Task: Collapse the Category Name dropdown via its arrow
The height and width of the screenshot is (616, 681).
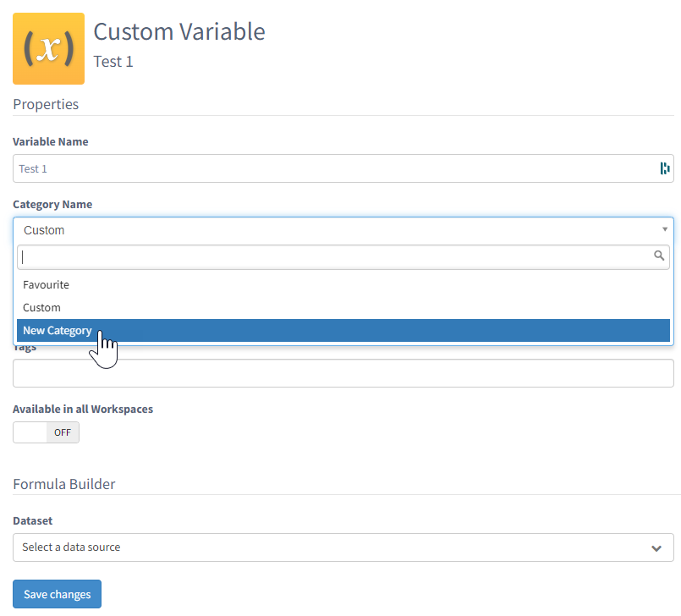Action: click(664, 229)
